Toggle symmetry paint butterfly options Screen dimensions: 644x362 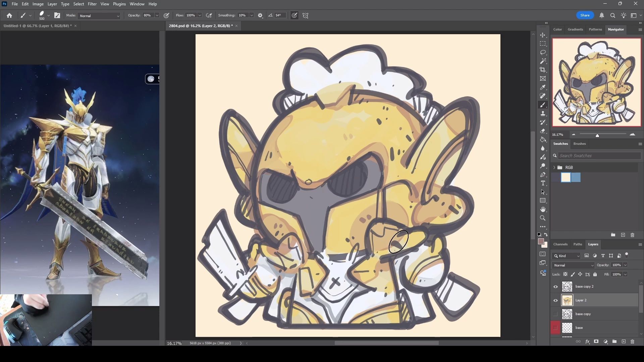tap(305, 15)
